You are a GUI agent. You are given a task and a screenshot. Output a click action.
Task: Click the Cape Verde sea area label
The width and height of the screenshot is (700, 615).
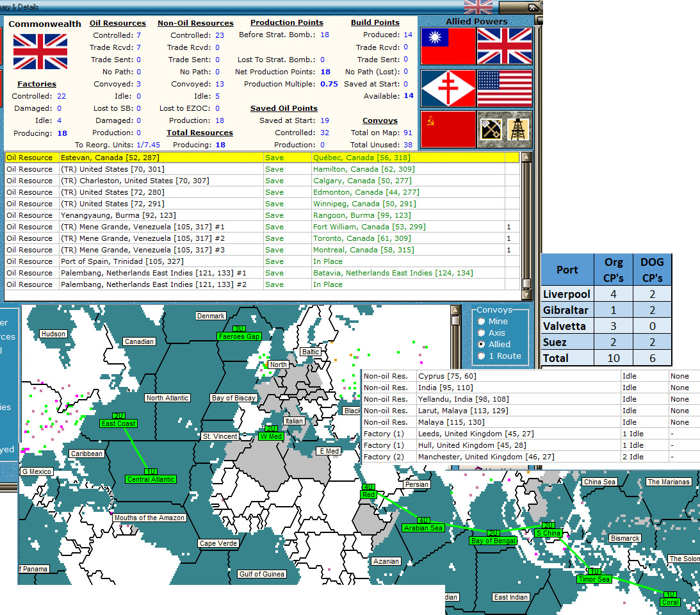[x=218, y=543]
